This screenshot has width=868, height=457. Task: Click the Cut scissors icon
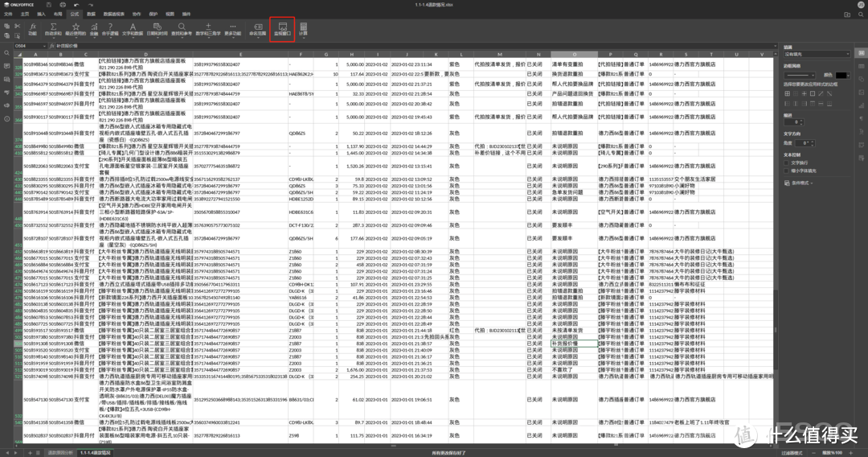tap(17, 26)
